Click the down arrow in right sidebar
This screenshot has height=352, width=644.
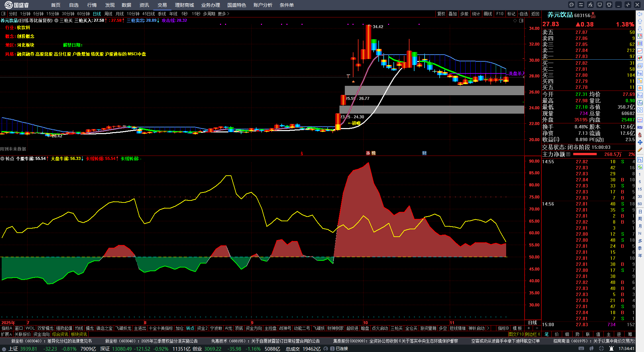coord(640,29)
